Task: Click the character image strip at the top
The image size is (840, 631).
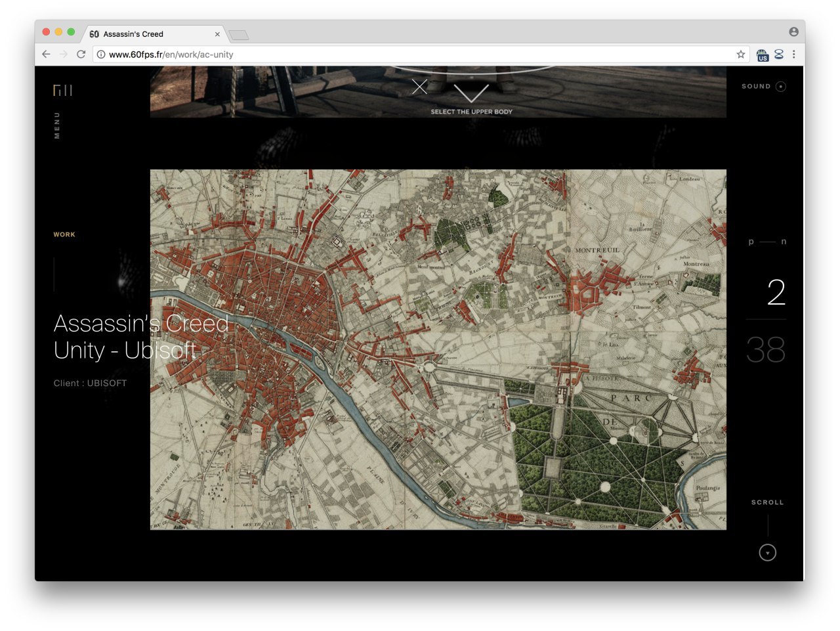Action: [438, 92]
